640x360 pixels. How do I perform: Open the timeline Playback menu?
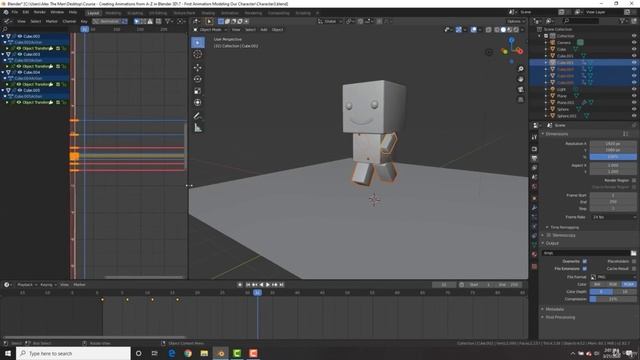(27, 284)
